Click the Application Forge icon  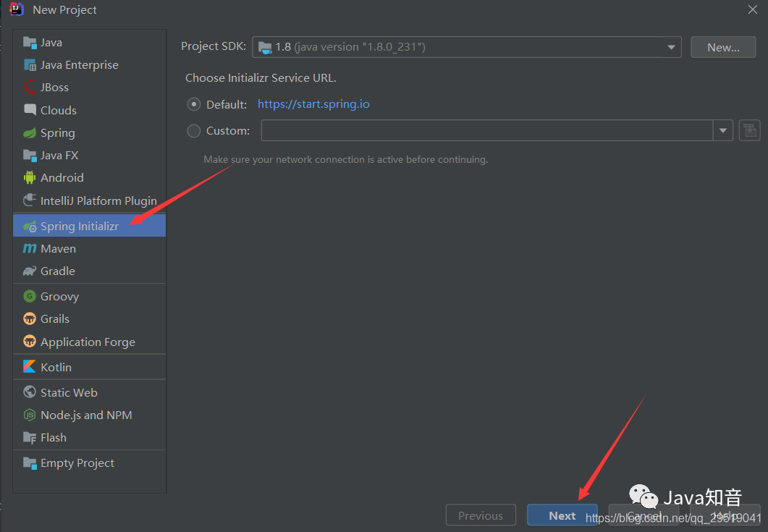[30, 341]
